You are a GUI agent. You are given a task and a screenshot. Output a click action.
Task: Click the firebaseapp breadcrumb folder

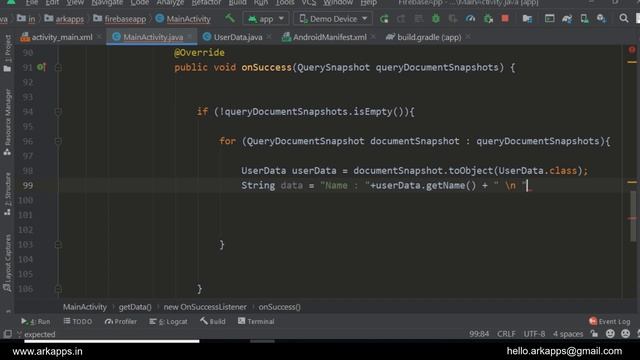click(x=119, y=19)
